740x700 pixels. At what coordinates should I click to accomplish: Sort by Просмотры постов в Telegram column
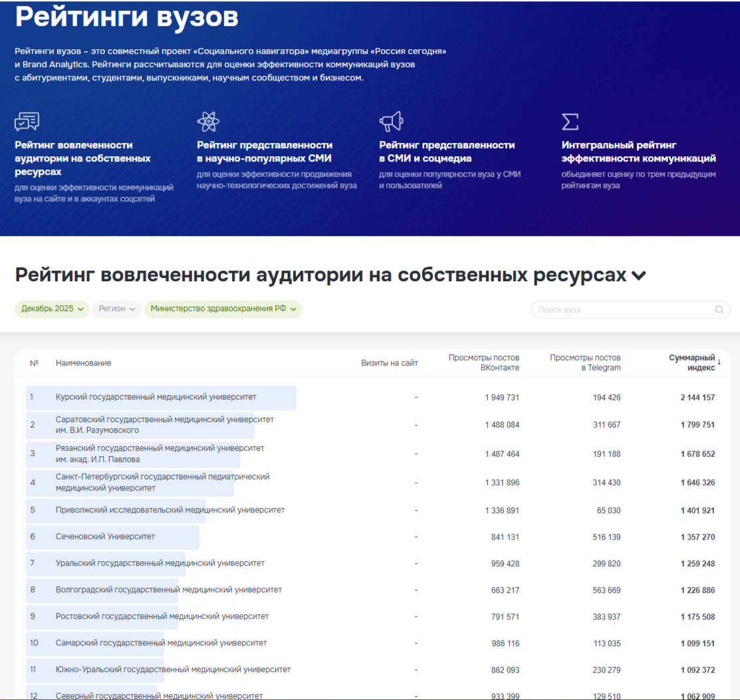click(x=585, y=362)
